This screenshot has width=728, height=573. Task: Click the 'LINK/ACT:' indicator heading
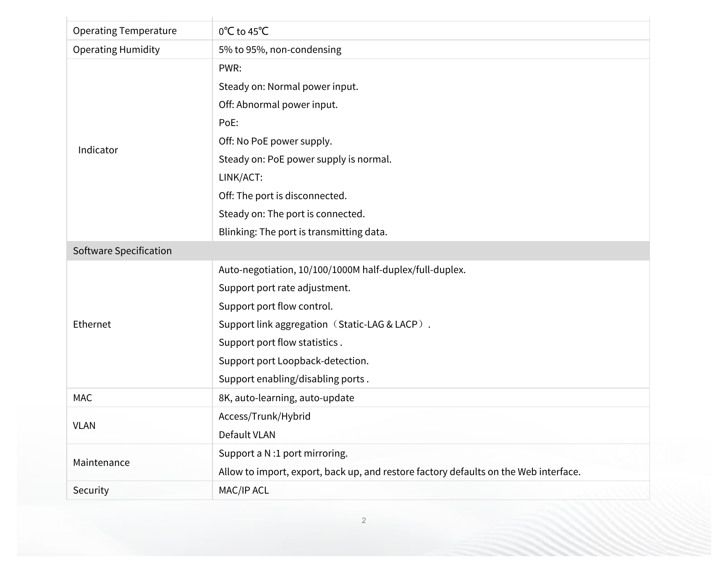241,177
